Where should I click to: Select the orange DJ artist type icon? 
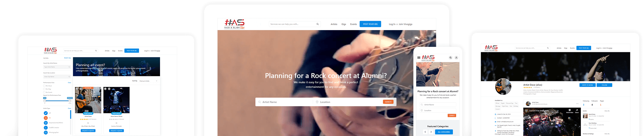(46, 118)
